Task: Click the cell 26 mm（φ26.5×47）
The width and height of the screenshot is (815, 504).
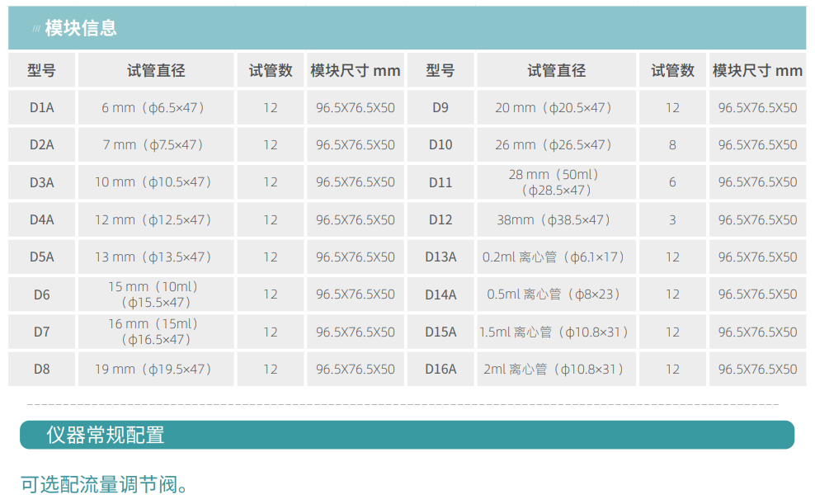Action: click(x=557, y=145)
